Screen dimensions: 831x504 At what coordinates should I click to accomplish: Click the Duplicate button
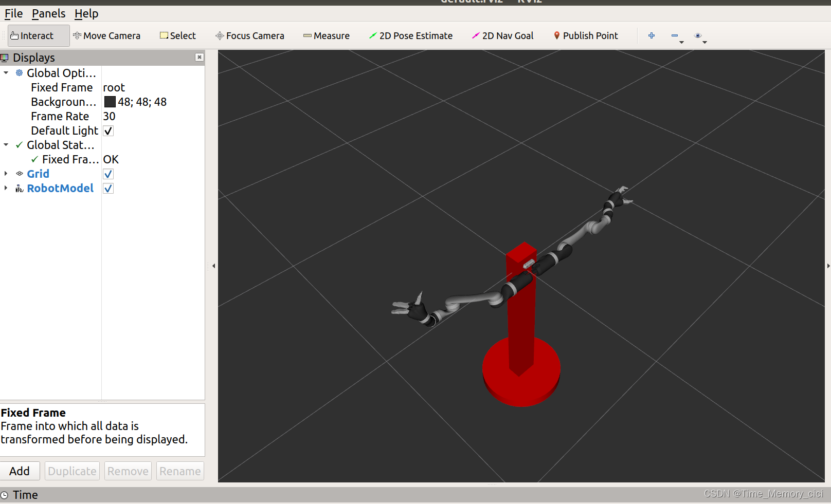[72, 471]
